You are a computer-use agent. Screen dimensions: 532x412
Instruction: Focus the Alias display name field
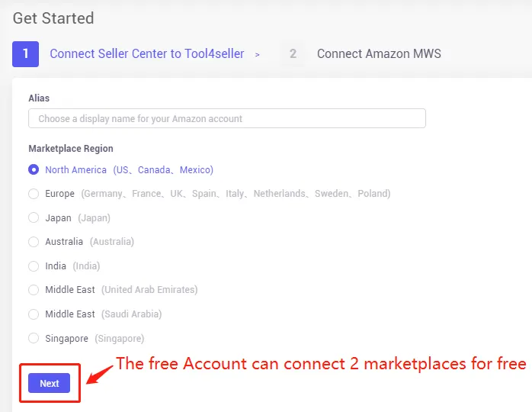click(x=227, y=118)
